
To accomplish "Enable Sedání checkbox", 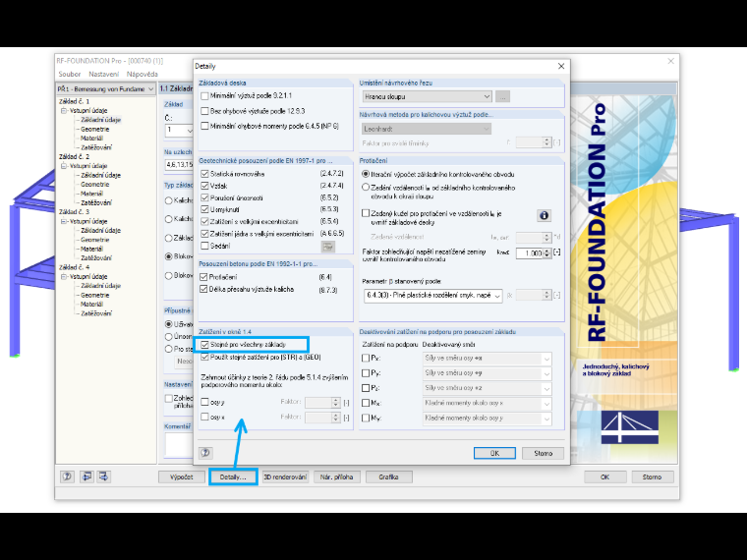I will 204,246.
